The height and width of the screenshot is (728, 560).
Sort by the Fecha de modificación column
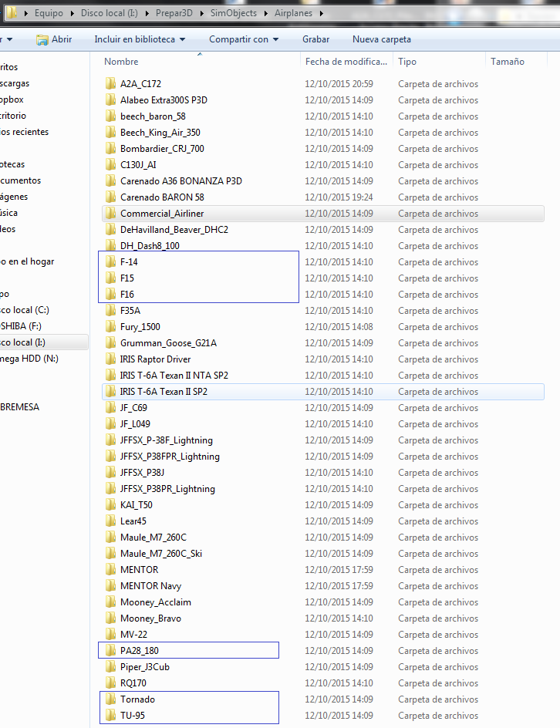tap(346, 62)
